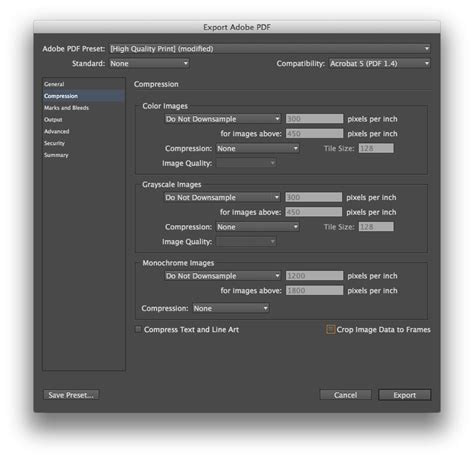Image resolution: width=474 pixels, height=459 pixels.
Task: Click Grayscale Images 450 threshold field
Action: coord(314,212)
